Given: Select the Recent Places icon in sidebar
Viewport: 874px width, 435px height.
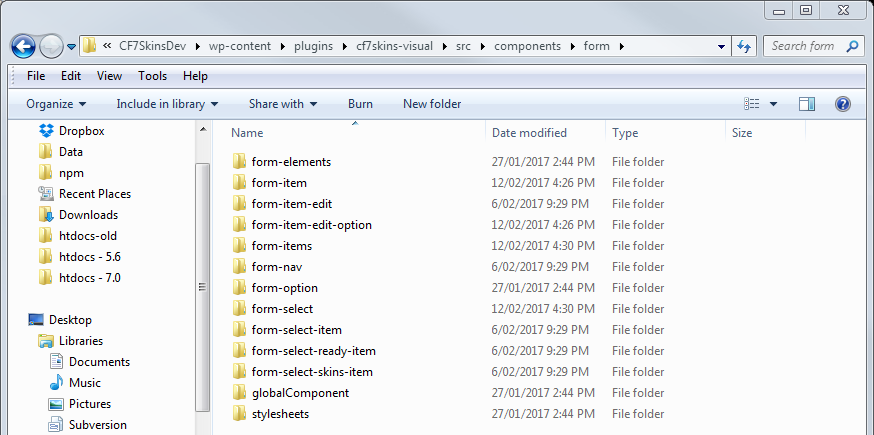Looking at the screenshot, I should tap(46, 194).
